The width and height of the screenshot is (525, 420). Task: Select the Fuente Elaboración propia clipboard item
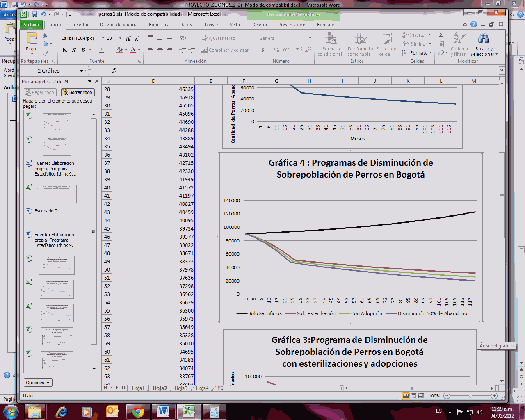55,169
